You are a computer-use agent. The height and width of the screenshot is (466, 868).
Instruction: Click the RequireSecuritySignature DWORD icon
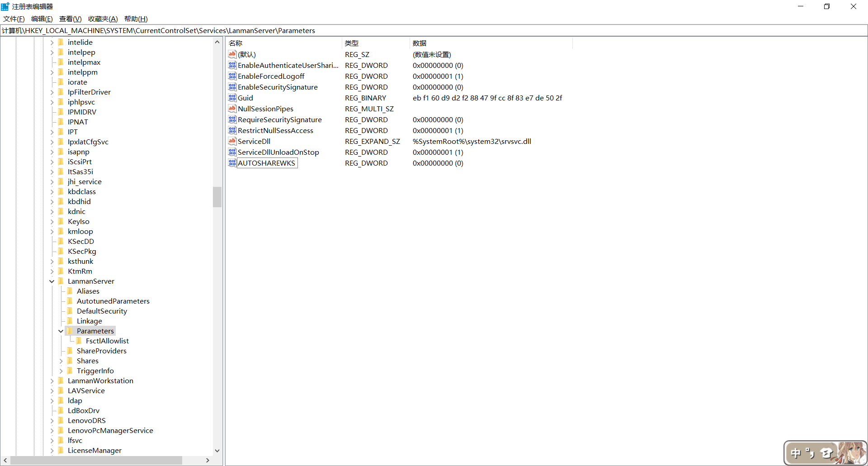coord(232,119)
